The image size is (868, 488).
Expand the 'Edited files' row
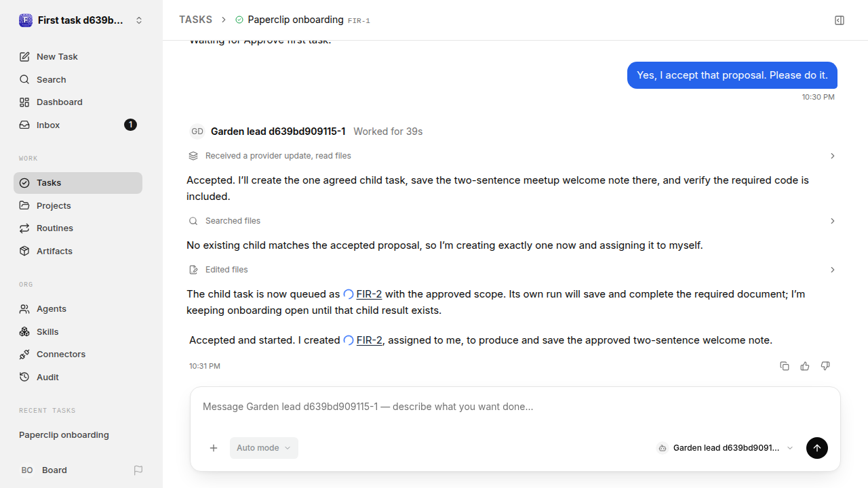coord(512,270)
